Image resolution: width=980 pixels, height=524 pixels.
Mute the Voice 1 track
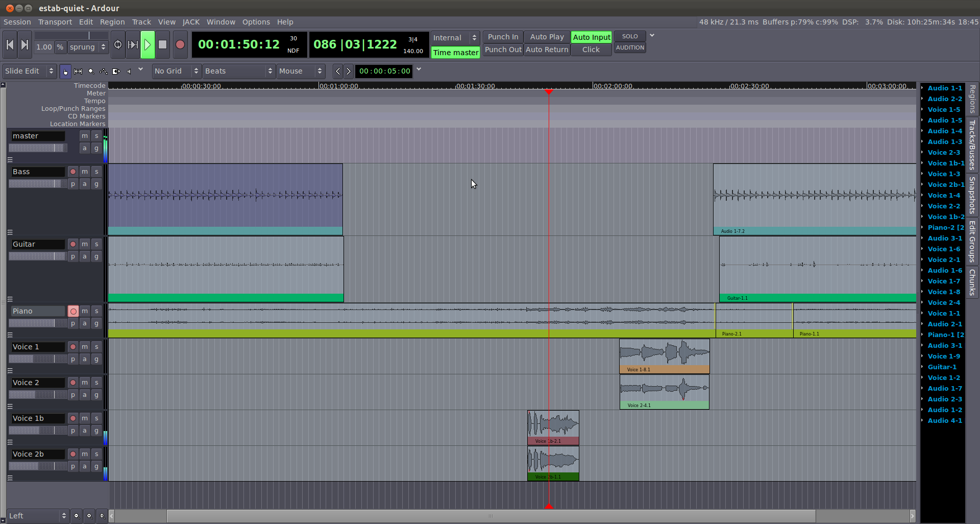[x=85, y=347]
